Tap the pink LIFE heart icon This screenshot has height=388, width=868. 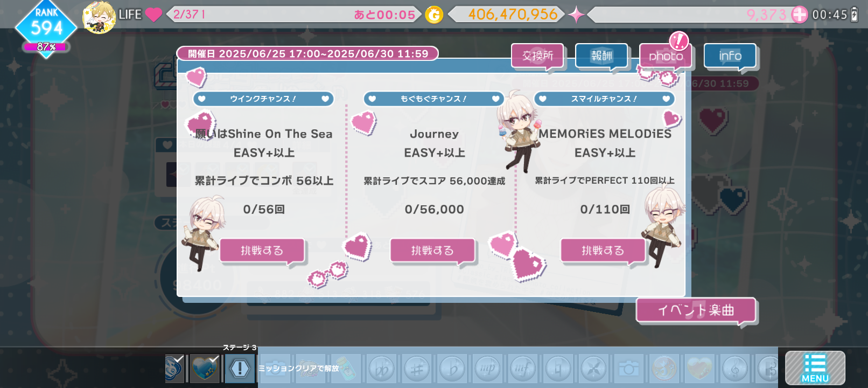point(153,15)
